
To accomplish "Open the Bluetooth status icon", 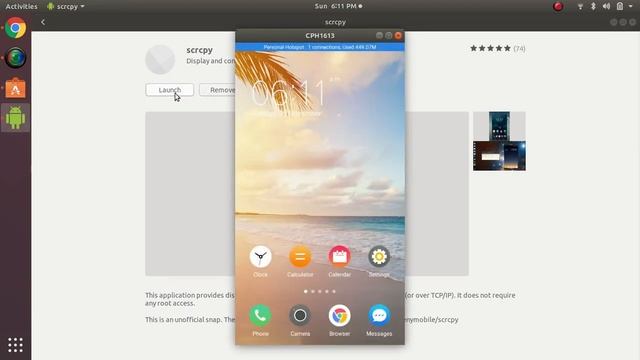I will (593, 6).
